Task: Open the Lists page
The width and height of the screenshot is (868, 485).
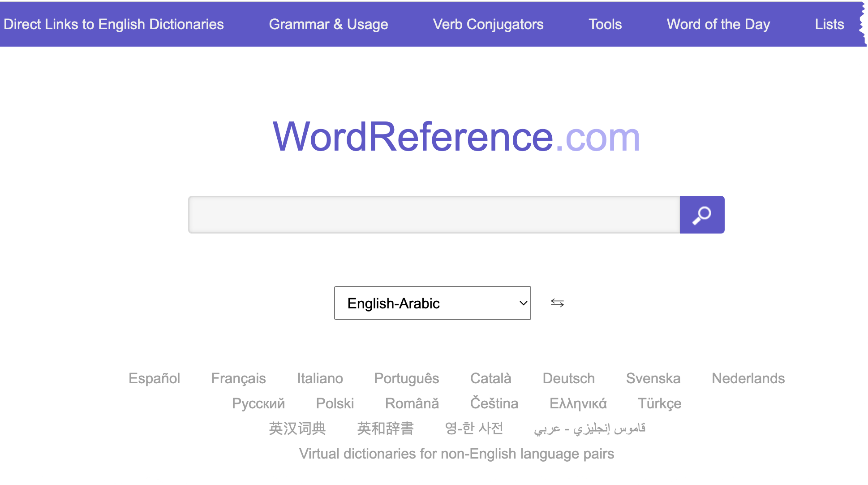Action: coord(829,24)
